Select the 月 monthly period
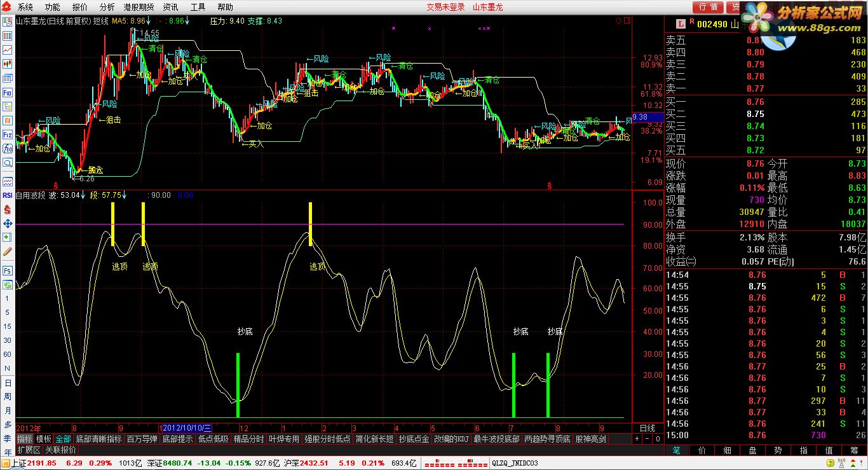The width and height of the screenshot is (868, 470). [x=8, y=411]
